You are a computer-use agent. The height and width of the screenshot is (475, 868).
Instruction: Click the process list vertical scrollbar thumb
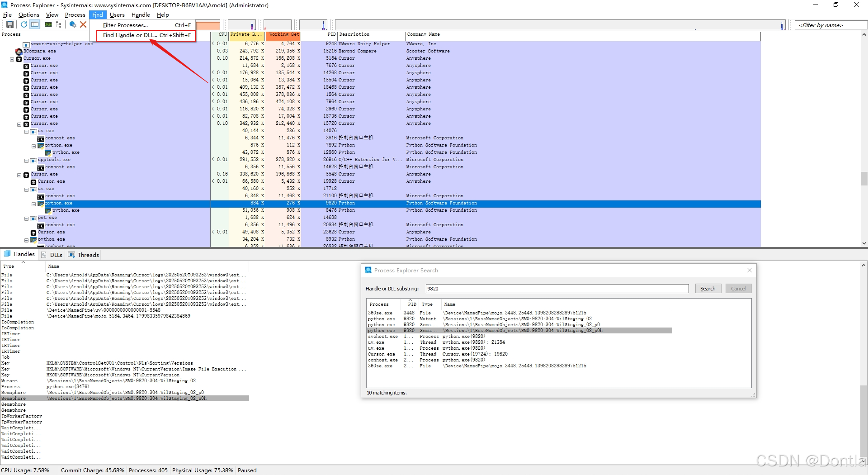click(x=864, y=178)
